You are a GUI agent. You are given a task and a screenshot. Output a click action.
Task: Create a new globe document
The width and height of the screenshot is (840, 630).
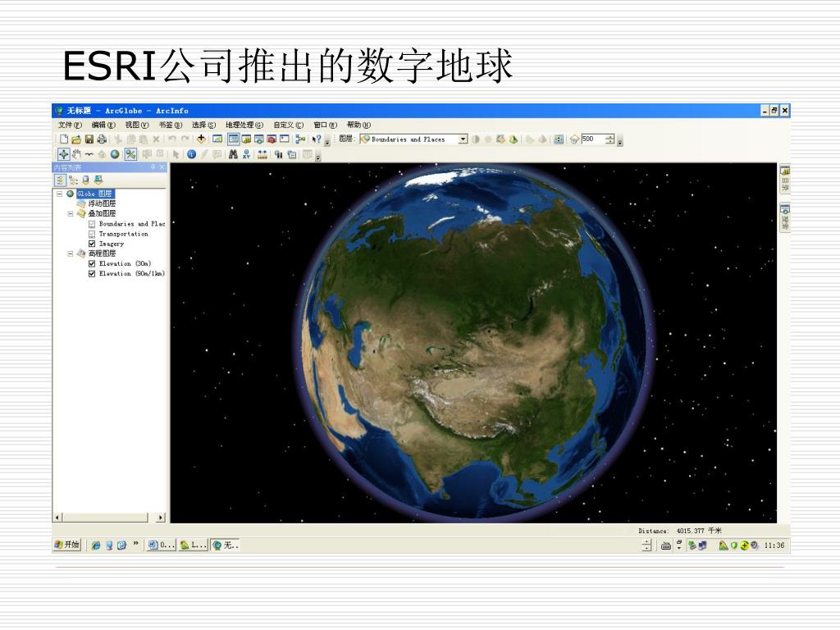tap(64, 139)
